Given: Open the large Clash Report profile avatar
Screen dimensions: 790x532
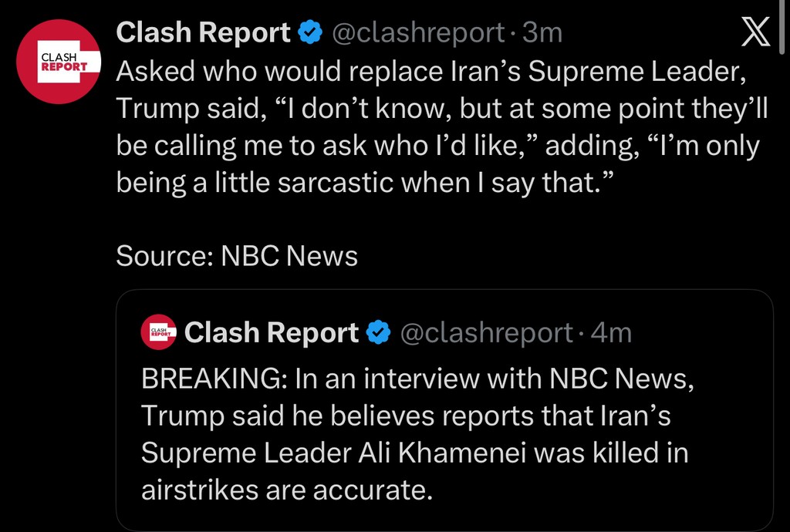Looking at the screenshot, I should coord(59,62).
